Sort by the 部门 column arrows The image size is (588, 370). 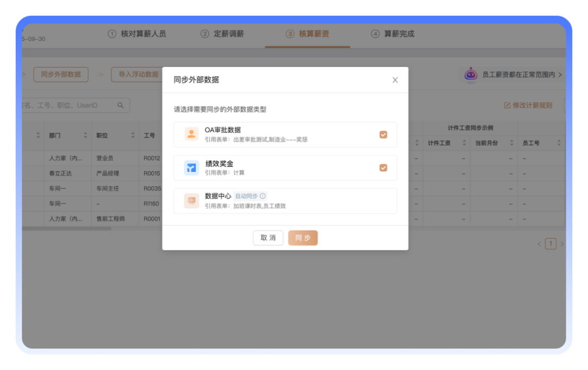click(85, 135)
